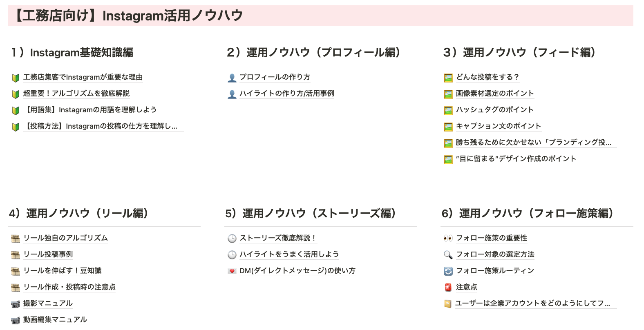Click love letter icon beside DM(ダイレクトメッセージ)の使い方
Image resolution: width=644 pixels, height=330 pixels.
232,271
